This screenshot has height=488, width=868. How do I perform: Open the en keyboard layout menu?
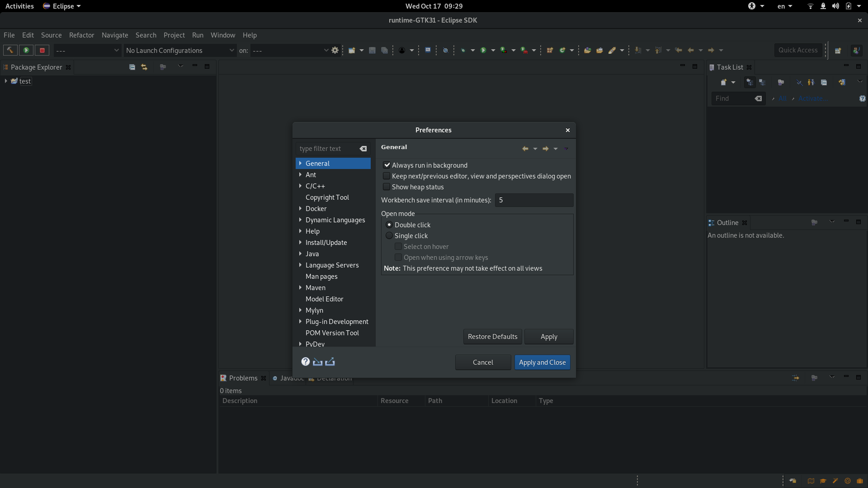[784, 6]
